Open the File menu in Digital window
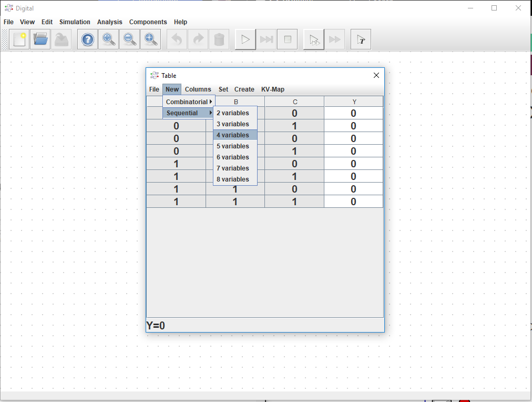Image resolution: width=532 pixels, height=402 pixels. pos(8,22)
